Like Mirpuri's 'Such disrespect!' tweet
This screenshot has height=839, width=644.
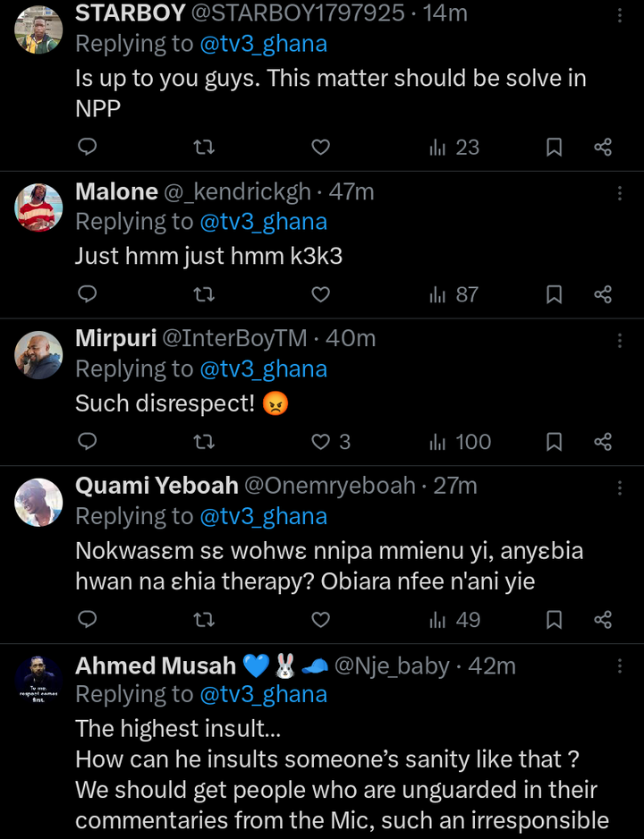click(x=321, y=441)
